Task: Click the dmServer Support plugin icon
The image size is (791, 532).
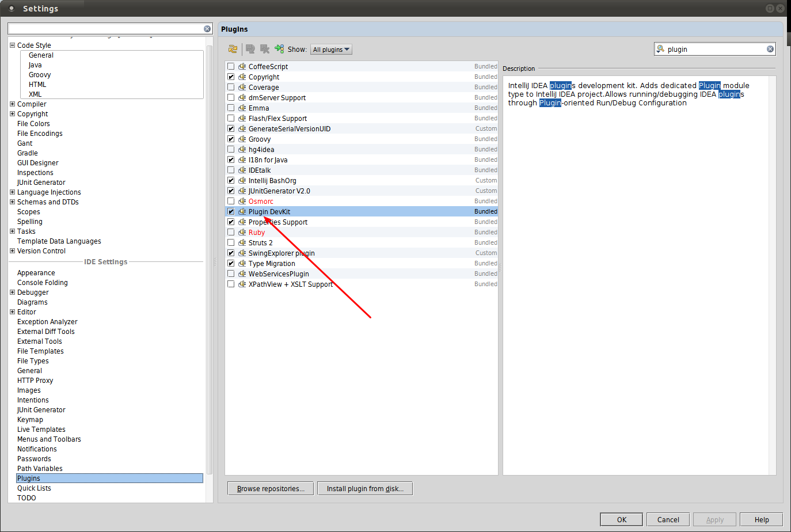Action: (242, 98)
